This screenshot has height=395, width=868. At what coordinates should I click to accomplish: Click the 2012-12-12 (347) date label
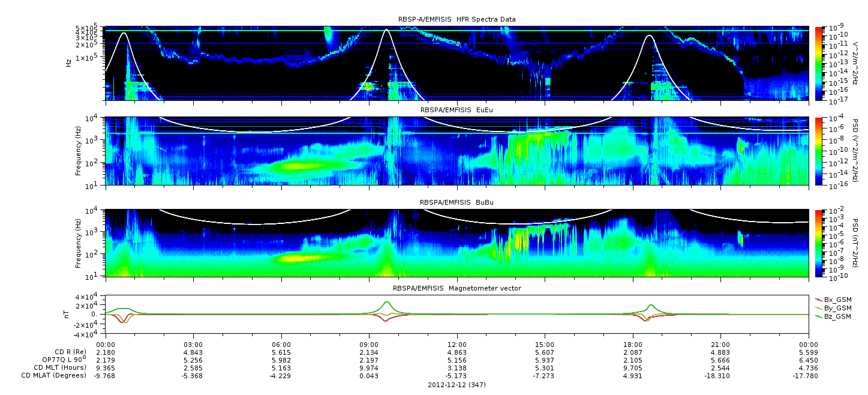click(456, 384)
